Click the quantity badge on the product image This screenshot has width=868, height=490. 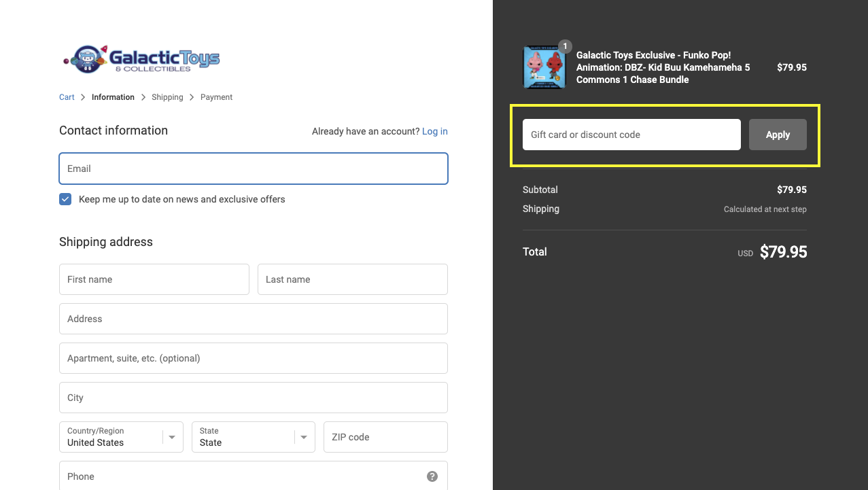tap(565, 46)
